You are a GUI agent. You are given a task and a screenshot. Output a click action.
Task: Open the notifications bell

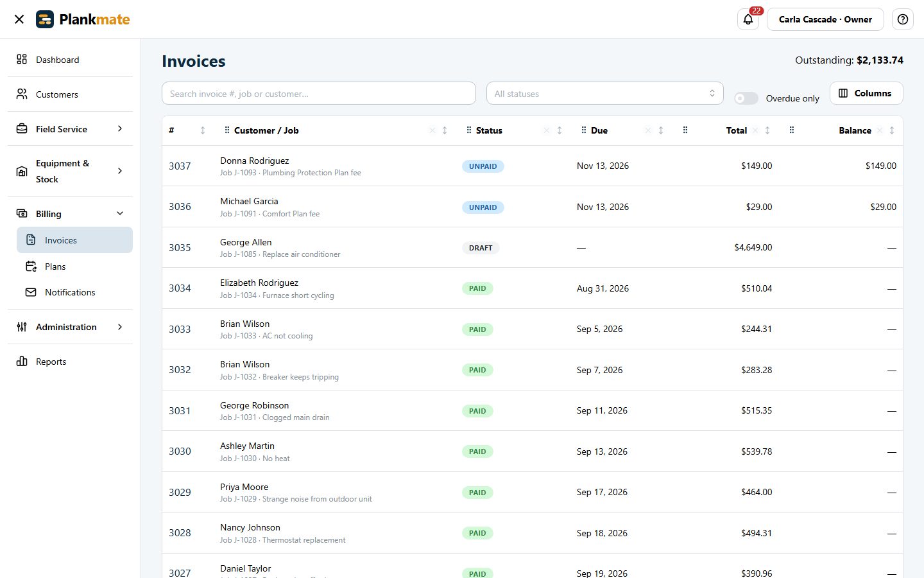click(x=748, y=19)
